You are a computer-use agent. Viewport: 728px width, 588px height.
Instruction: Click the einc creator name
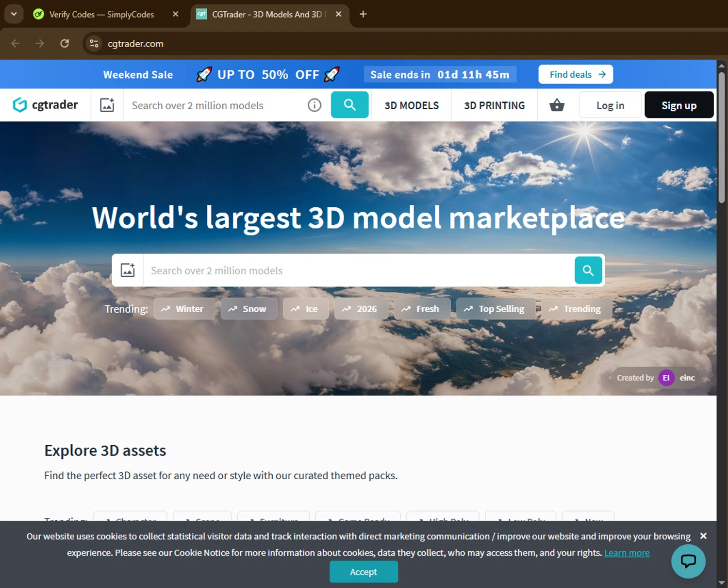[x=687, y=378]
